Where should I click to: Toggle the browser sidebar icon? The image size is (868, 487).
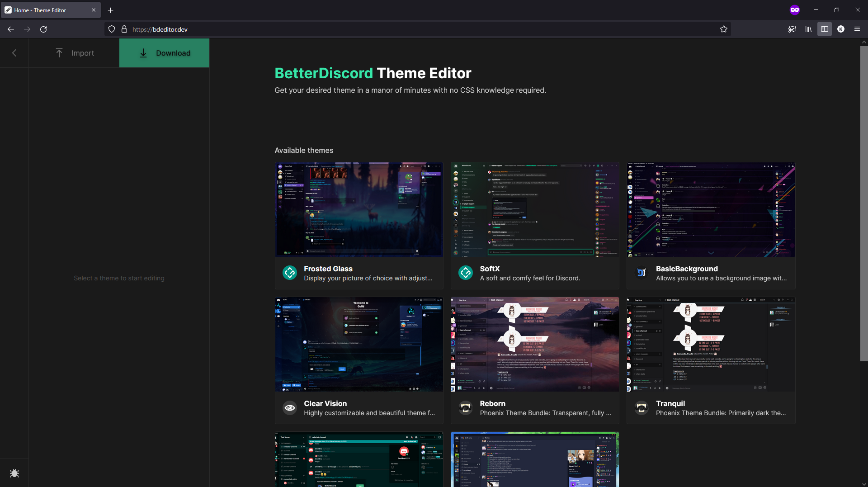tap(825, 29)
